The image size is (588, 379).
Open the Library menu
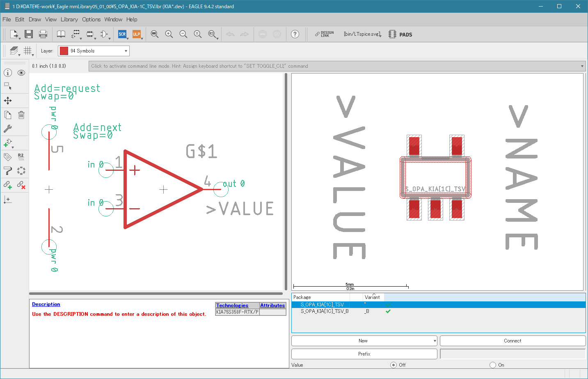tap(69, 19)
